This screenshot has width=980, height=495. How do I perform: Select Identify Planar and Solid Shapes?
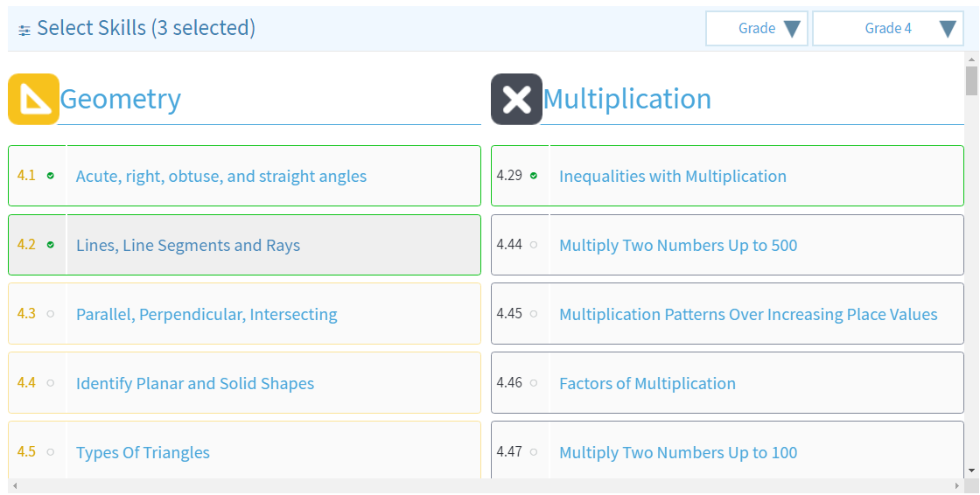(195, 383)
